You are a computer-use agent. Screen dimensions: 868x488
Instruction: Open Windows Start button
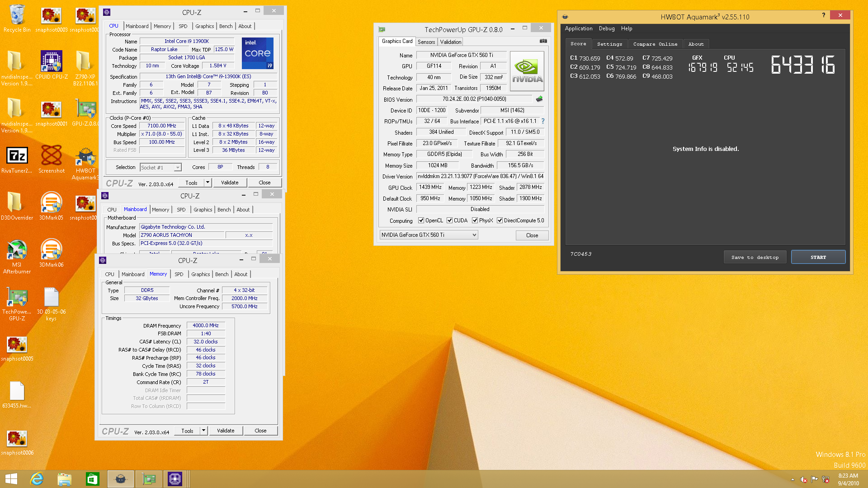[x=11, y=479]
